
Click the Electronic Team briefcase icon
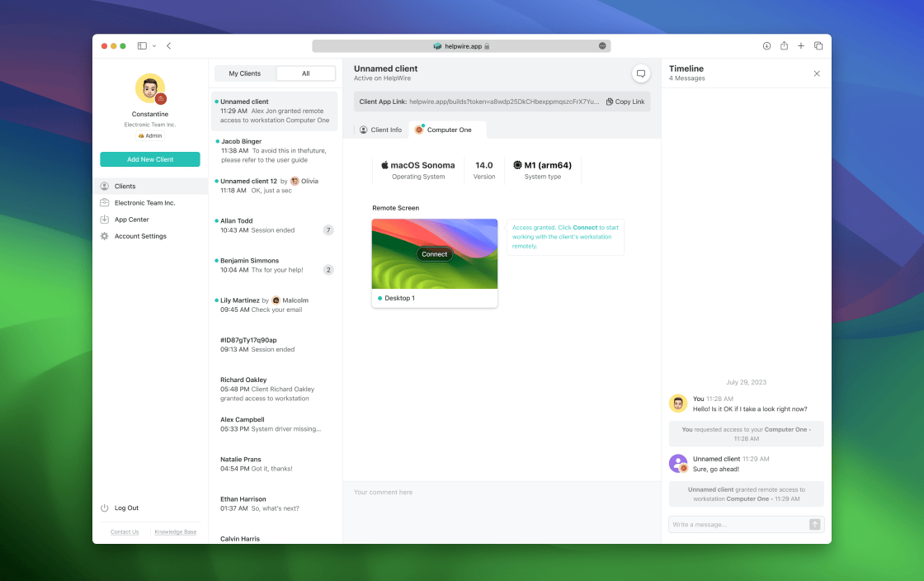coord(104,203)
